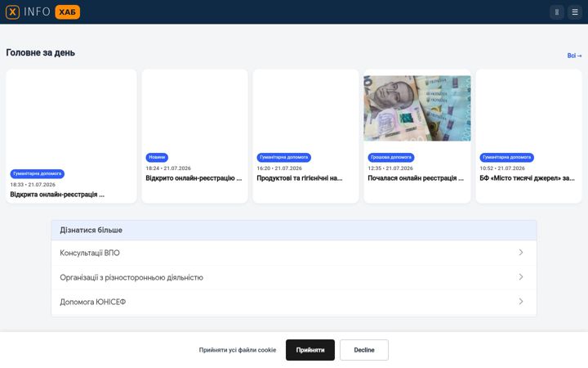The width and height of the screenshot is (588, 368).
Task: Open headline 'Продуктові та гігієнічні на...'
Action: coord(300,178)
